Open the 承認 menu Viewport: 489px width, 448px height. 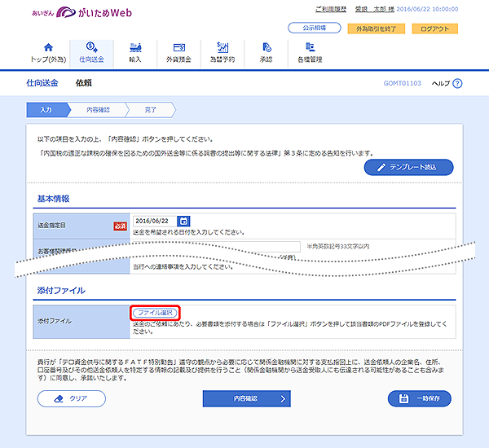tap(266, 53)
